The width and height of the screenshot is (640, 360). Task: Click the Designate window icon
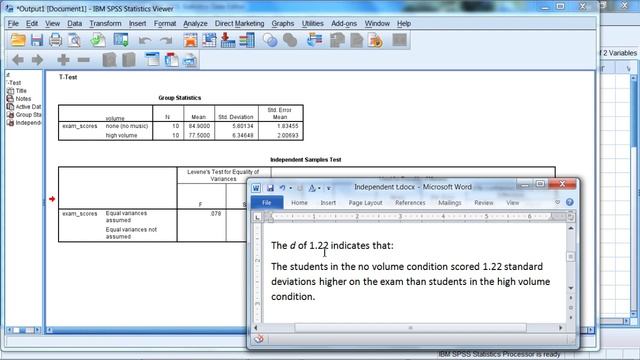pyautogui.click(x=400, y=40)
